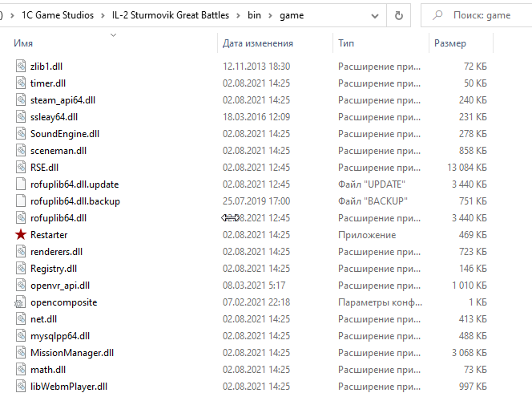Click the MissionManager.dll file icon

pos(21,353)
